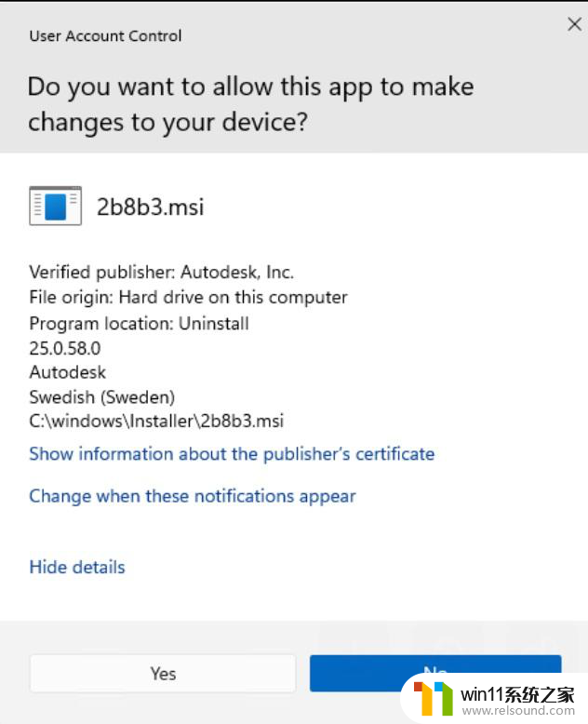Viewport: 588px width, 724px height.
Task: Select the Program location: Uninstall line
Action: tap(139, 323)
